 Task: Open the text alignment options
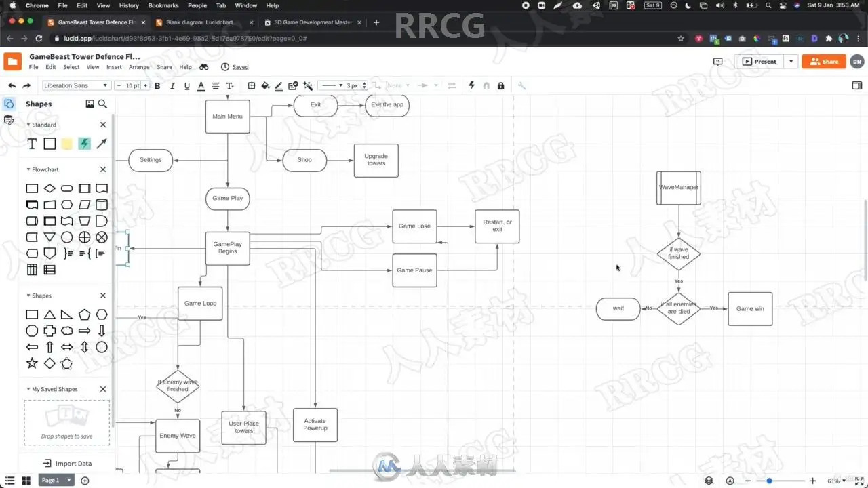tap(216, 86)
